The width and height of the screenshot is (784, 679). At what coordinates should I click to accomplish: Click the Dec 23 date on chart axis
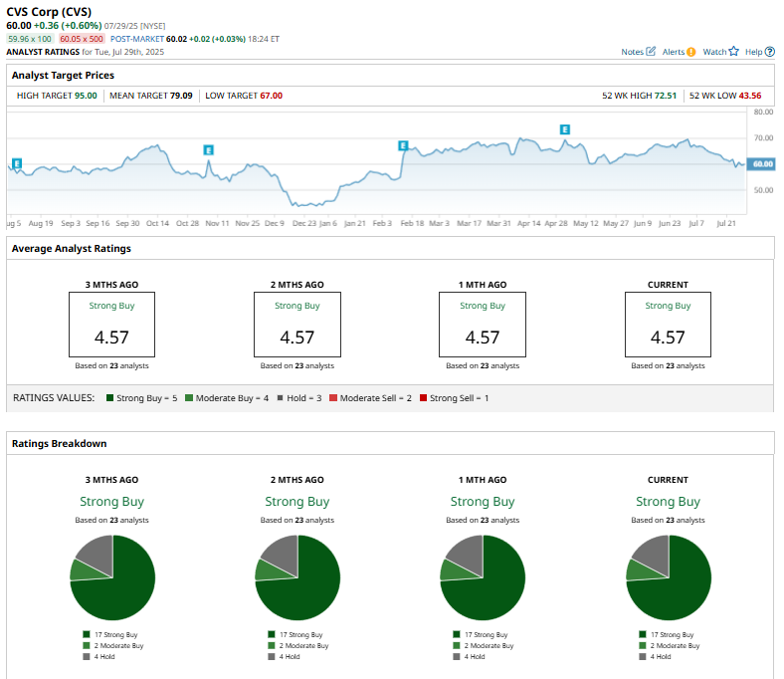point(303,223)
